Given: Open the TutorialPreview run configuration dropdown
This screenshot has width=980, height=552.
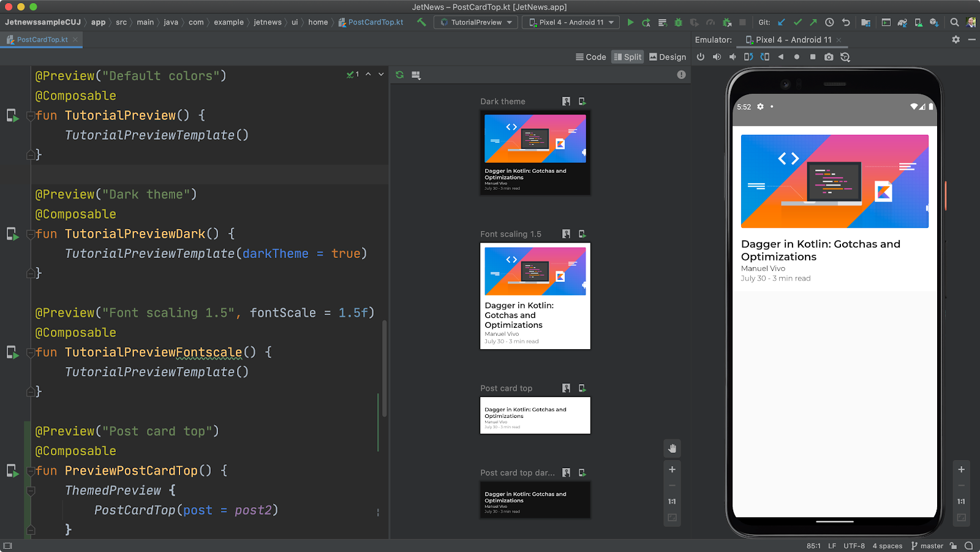Looking at the screenshot, I should pyautogui.click(x=476, y=22).
